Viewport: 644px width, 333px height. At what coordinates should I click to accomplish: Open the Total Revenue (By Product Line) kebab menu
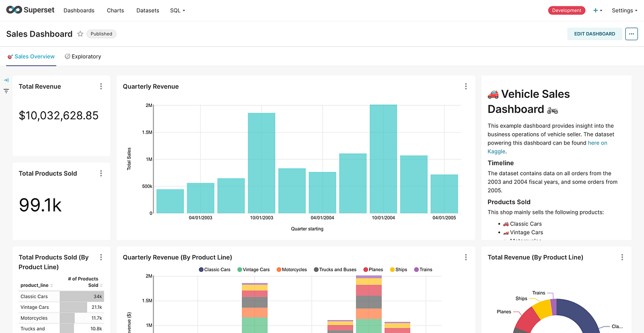pos(622,257)
